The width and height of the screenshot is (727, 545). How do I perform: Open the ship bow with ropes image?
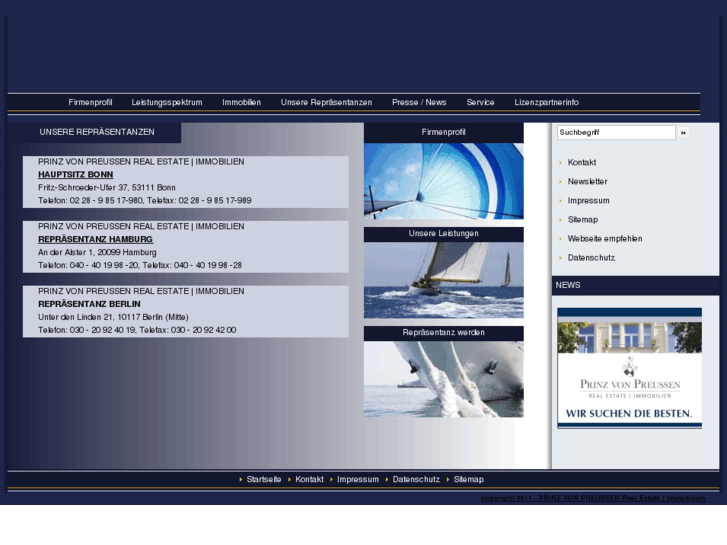pos(444,379)
